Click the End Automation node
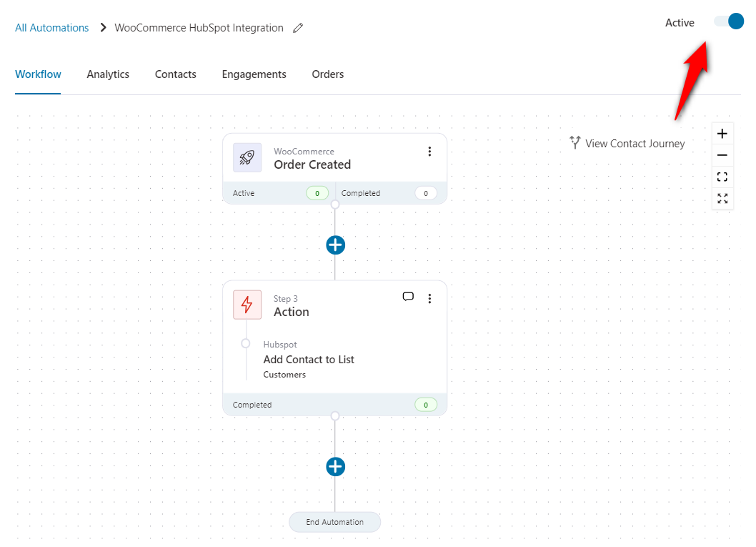Screen dimensions: 756x547 click(335, 522)
